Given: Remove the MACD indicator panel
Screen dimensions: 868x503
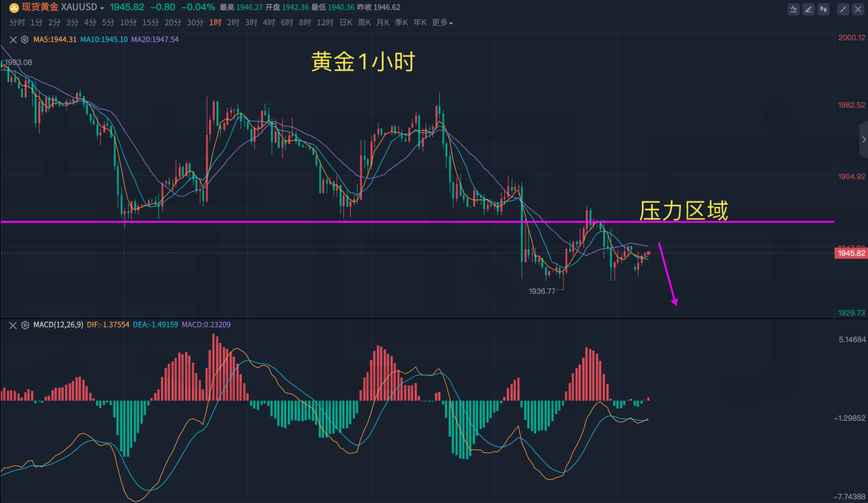Looking at the screenshot, I should 14,325.
